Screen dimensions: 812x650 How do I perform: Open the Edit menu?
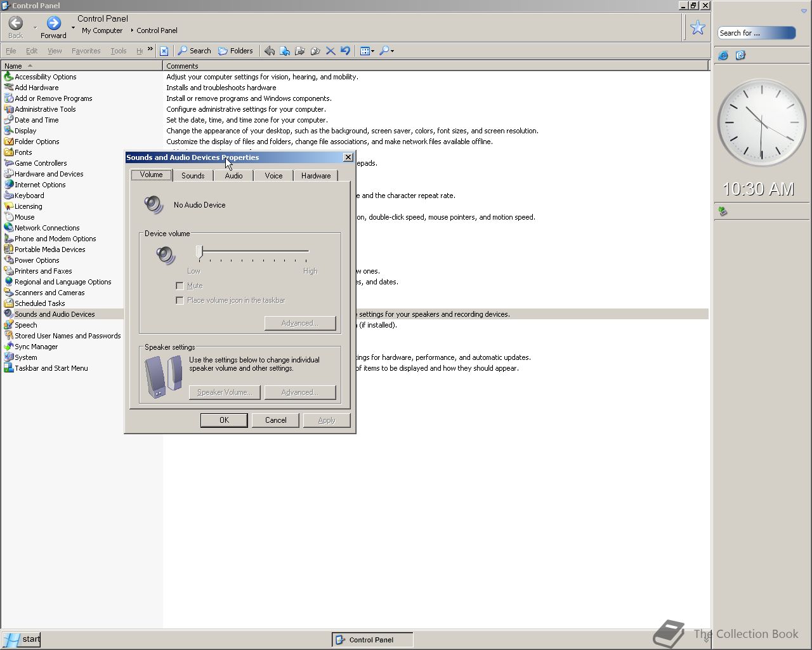click(32, 51)
